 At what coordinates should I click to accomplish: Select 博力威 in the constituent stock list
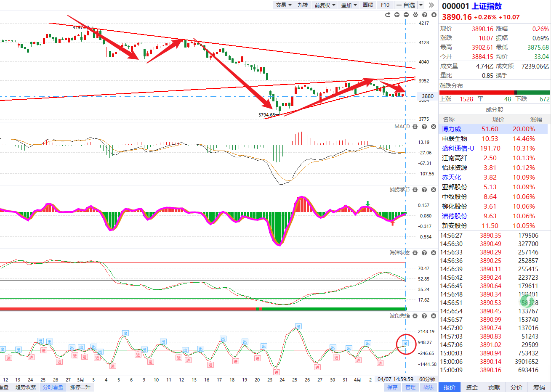(452, 129)
